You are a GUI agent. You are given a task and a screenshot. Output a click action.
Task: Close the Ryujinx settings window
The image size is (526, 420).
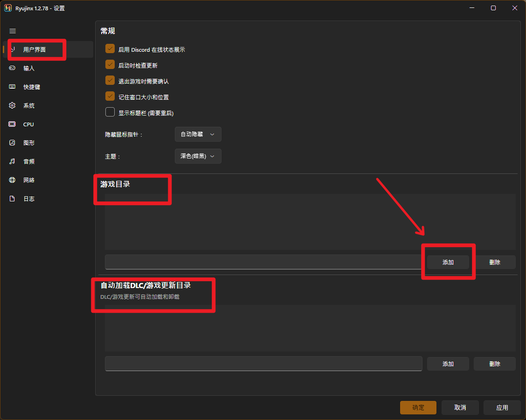click(x=515, y=8)
